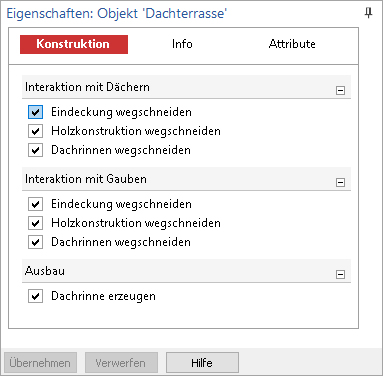Click the Übernehmen button
Image resolution: width=383 pixels, height=376 pixels.
[x=40, y=363]
